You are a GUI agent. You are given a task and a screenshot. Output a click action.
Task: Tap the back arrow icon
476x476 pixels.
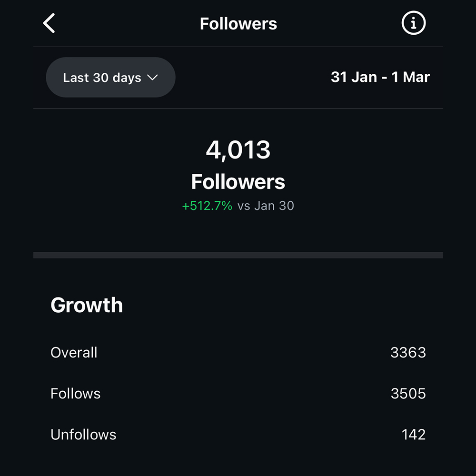click(x=50, y=23)
